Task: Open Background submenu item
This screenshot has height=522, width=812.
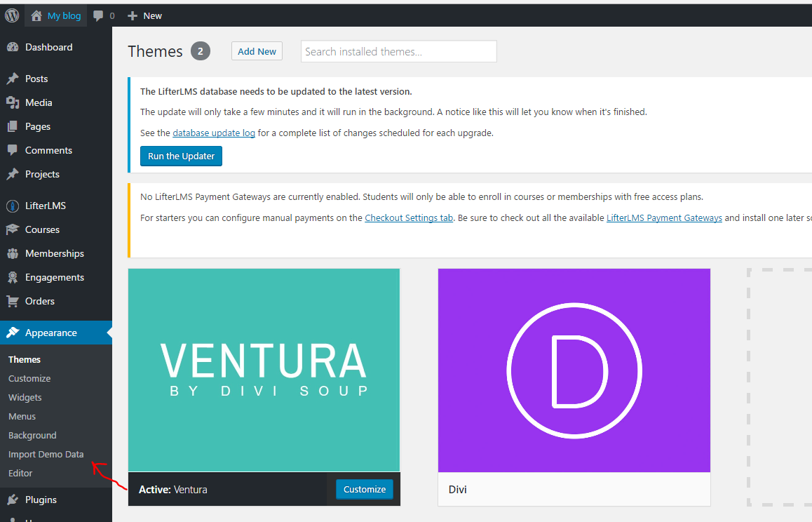Action: pos(32,436)
